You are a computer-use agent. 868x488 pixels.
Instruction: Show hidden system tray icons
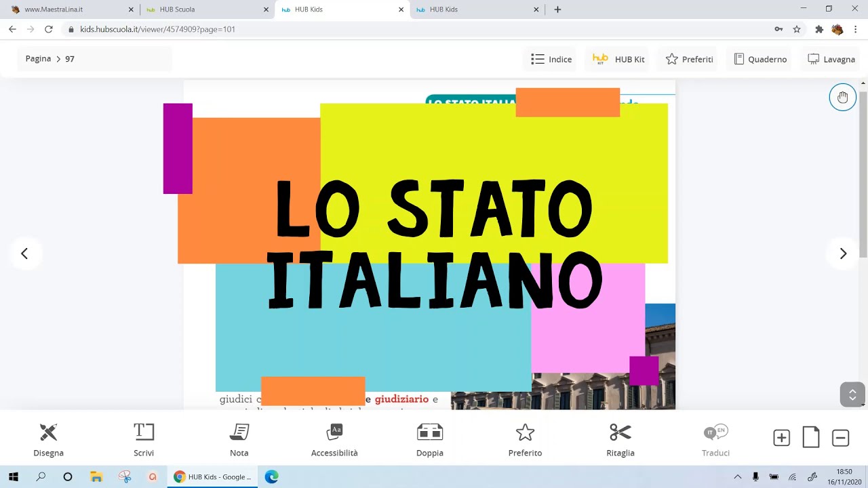[738, 476]
